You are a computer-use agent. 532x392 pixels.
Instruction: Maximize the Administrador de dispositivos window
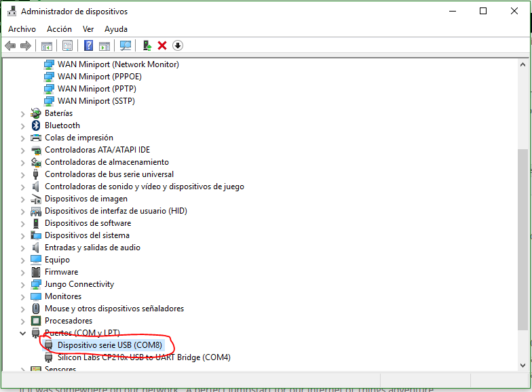point(483,11)
